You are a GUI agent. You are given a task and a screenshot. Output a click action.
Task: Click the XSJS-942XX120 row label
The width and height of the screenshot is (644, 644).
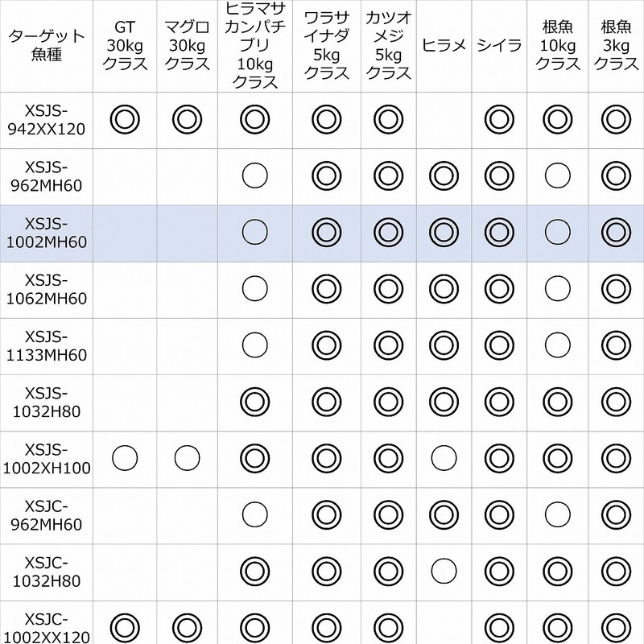click(x=46, y=120)
